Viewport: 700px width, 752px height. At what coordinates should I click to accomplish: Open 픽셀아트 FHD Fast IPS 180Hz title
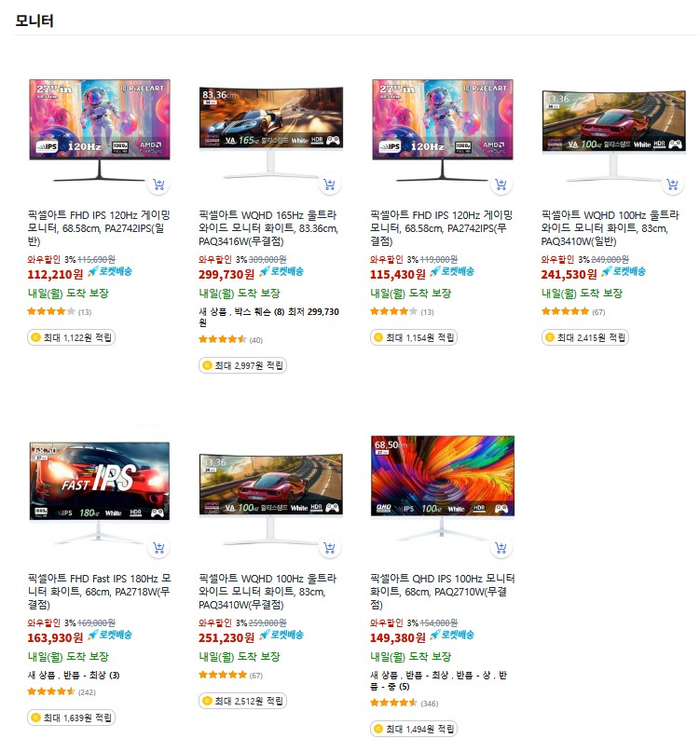point(100,592)
